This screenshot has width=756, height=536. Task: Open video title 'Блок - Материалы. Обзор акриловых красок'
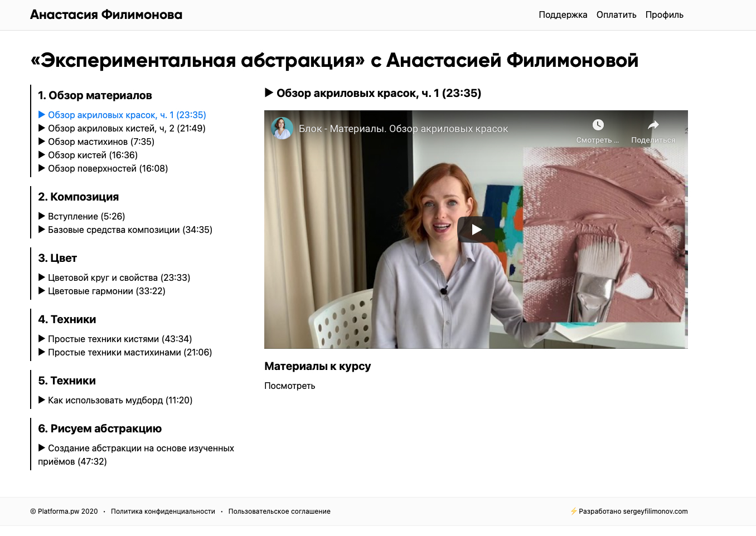click(403, 129)
